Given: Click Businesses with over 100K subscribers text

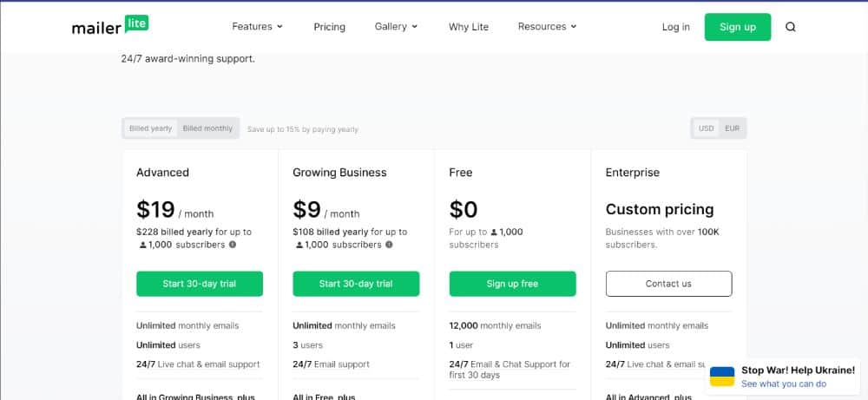Looking at the screenshot, I should click(x=662, y=239).
